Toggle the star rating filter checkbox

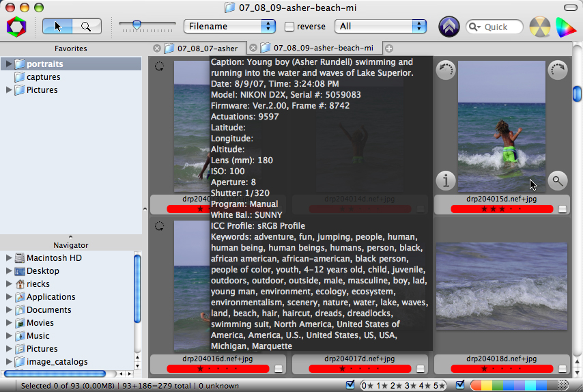click(x=350, y=384)
